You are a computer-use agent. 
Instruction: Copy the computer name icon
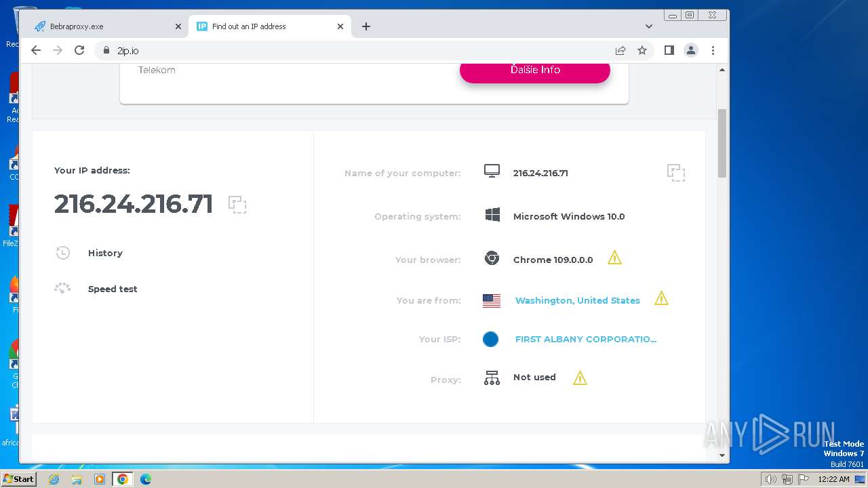[x=676, y=173]
